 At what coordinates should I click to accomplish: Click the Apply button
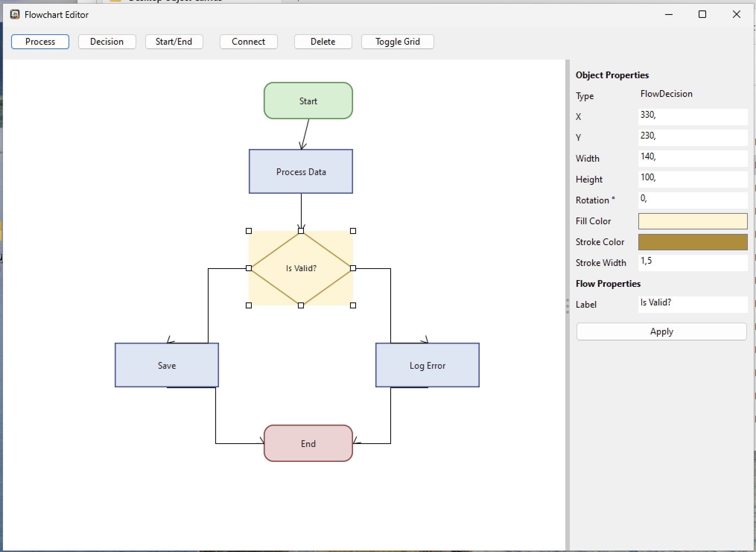coord(661,331)
